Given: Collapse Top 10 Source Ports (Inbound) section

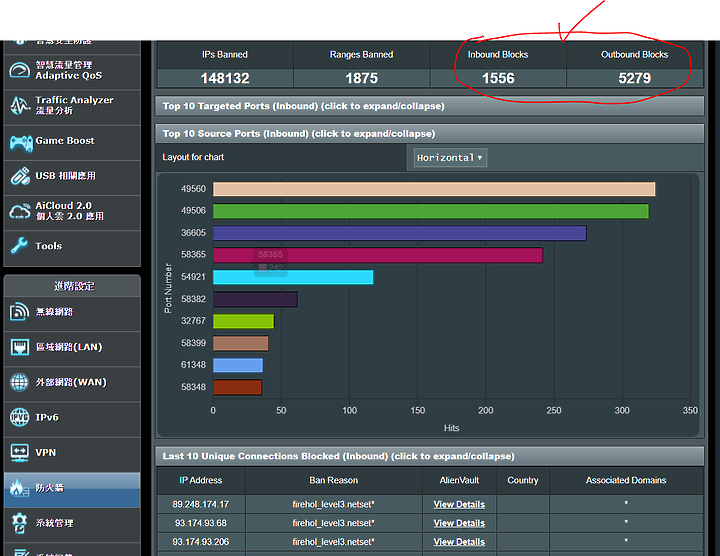Looking at the screenshot, I should (430, 134).
